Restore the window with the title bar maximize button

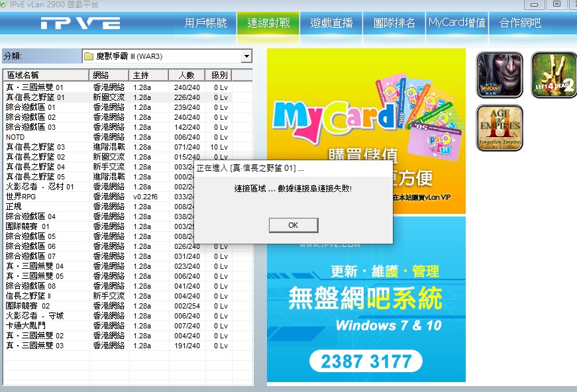click(556, 4)
